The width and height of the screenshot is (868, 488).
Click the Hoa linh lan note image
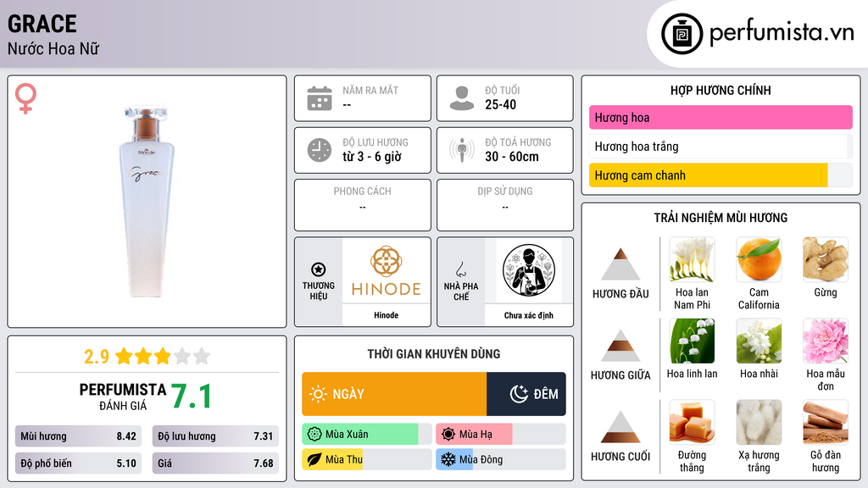pos(692,341)
